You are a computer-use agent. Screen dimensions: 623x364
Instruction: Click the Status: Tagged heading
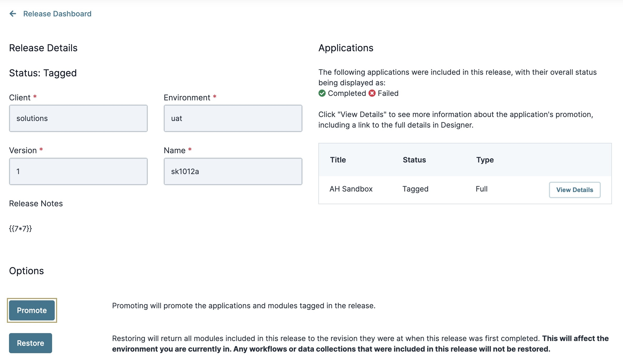43,73
